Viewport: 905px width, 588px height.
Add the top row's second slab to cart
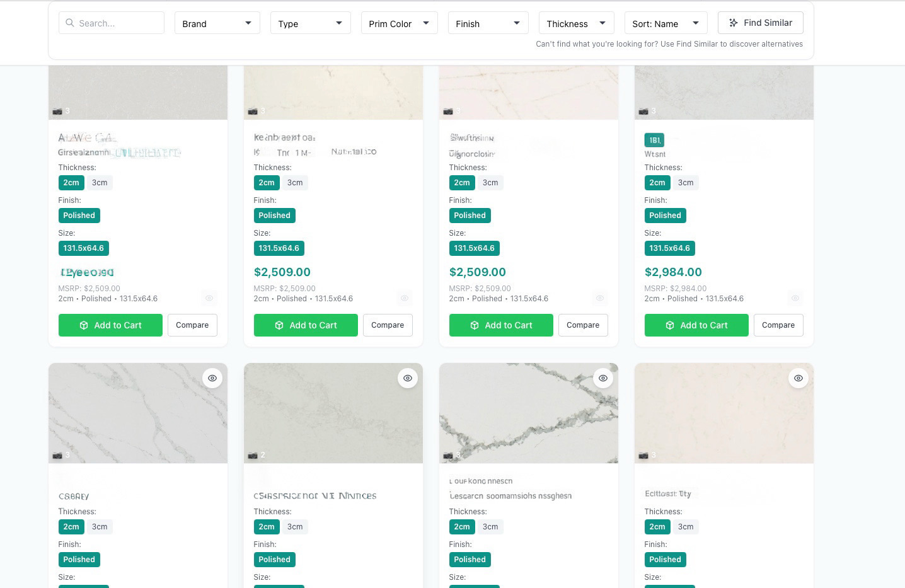pos(306,325)
